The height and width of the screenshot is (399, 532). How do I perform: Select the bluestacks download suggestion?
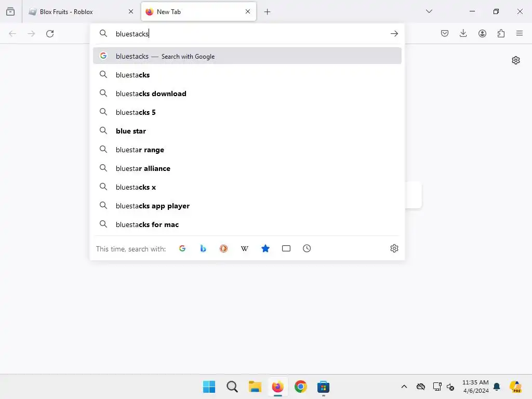click(247, 94)
